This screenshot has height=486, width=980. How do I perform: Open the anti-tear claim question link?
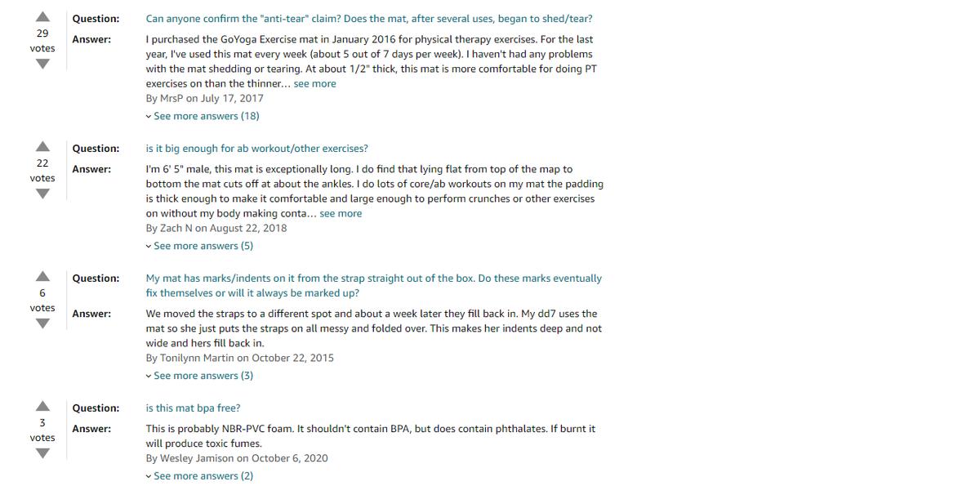point(369,19)
